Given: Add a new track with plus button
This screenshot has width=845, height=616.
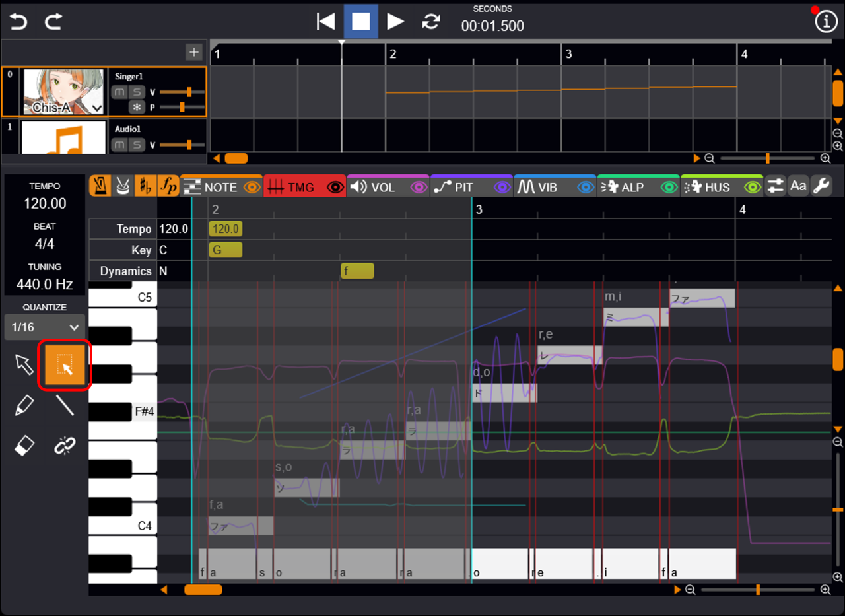Looking at the screenshot, I should click(193, 52).
